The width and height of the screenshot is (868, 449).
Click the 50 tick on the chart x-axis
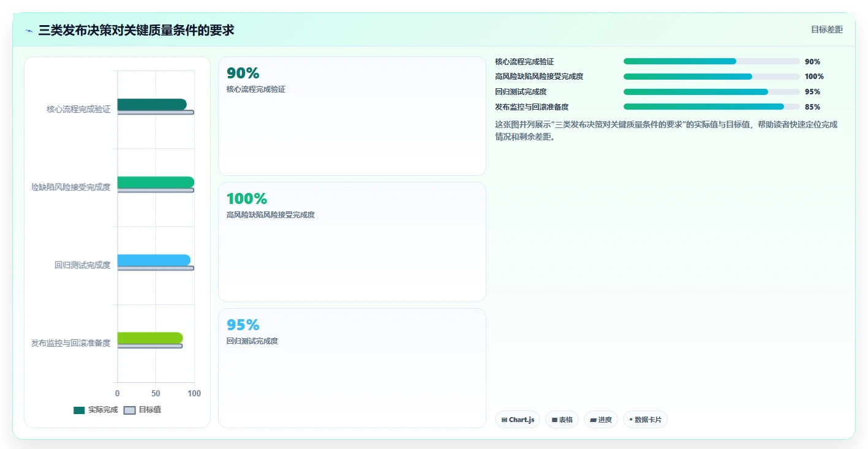coord(156,393)
